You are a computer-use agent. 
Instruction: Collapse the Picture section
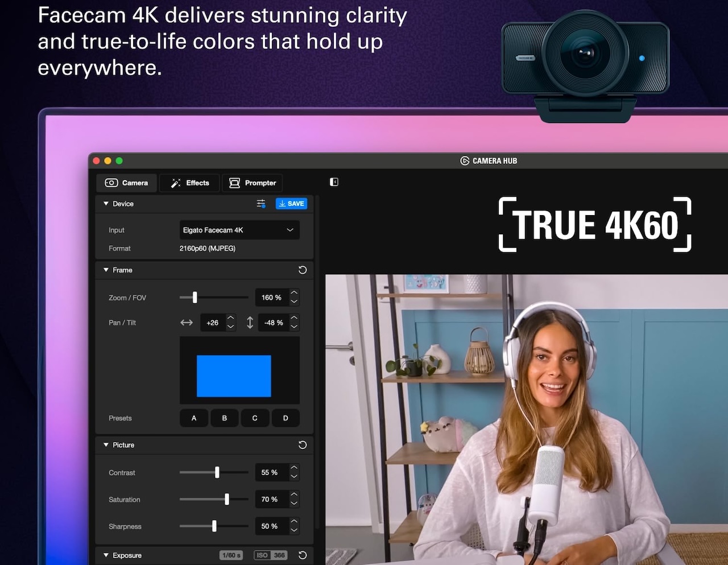click(106, 445)
